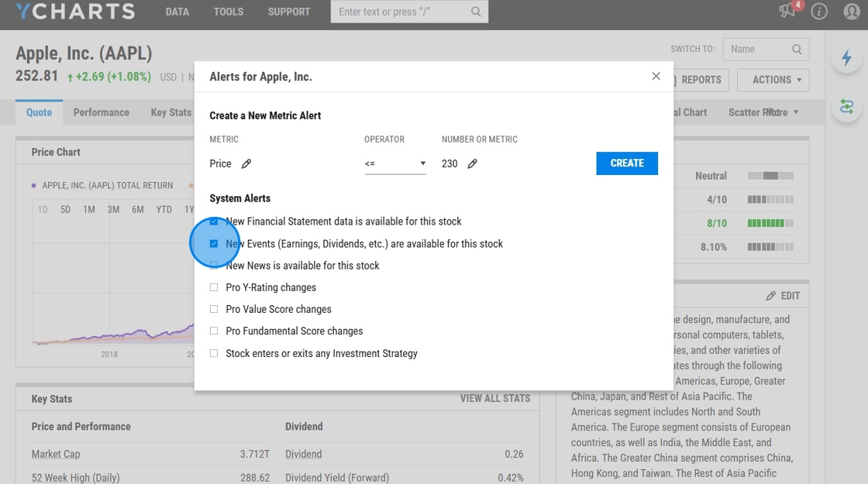Click the 8.10% rating bar

pyautogui.click(x=770, y=247)
